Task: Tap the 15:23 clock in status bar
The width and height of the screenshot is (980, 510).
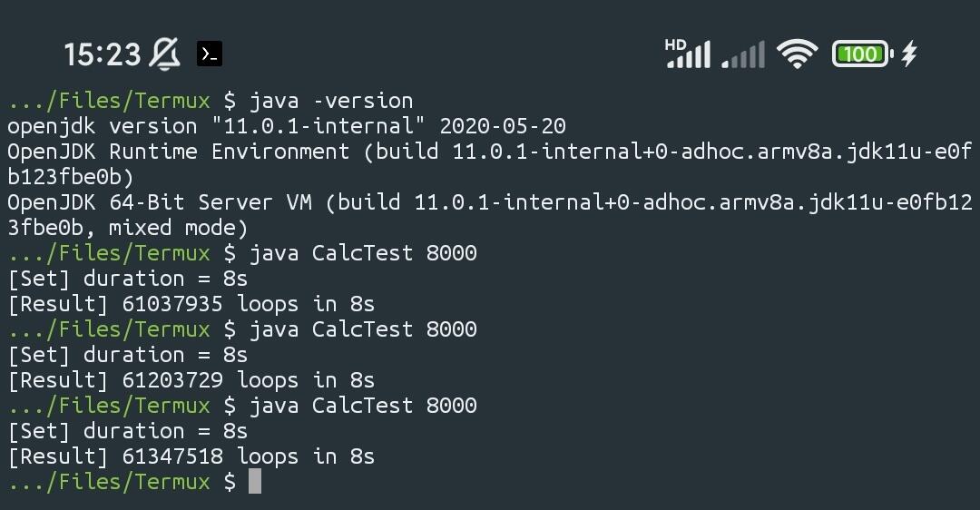Action: [102, 55]
